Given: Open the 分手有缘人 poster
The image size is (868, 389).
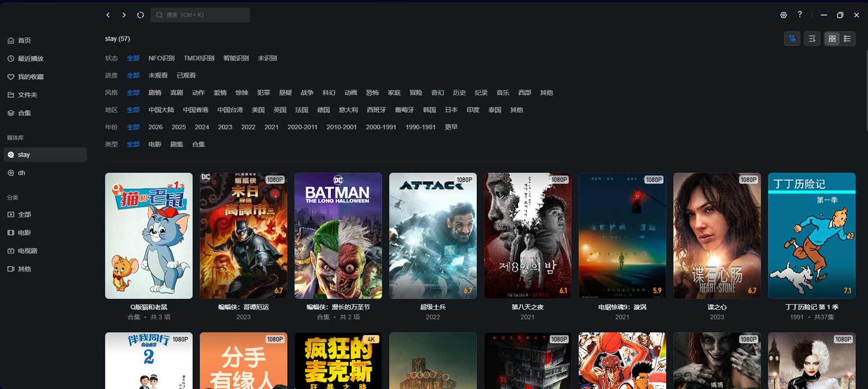Looking at the screenshot, I should pyautogui.click(x=244, y=361).
